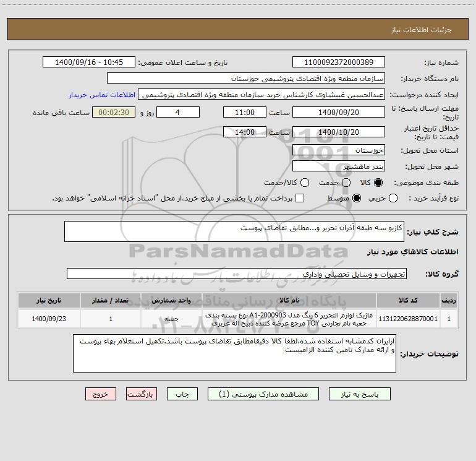Click the price validity date 1400/10/20

coord(339,132)
